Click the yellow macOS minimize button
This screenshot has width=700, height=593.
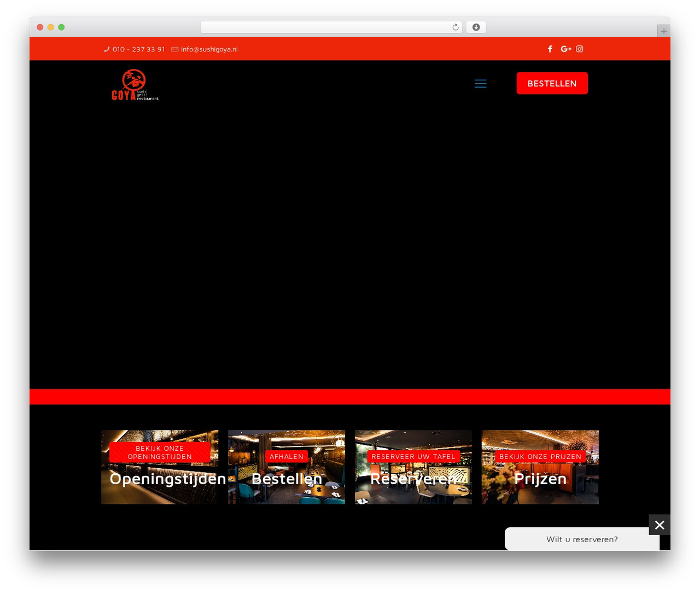(50, 27)
